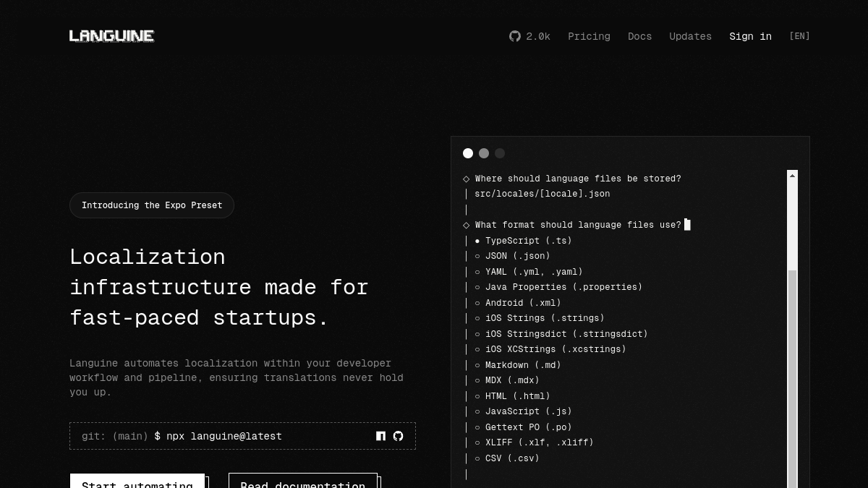
Task: Click the HTML (.html) row
Action: [512, 396]
